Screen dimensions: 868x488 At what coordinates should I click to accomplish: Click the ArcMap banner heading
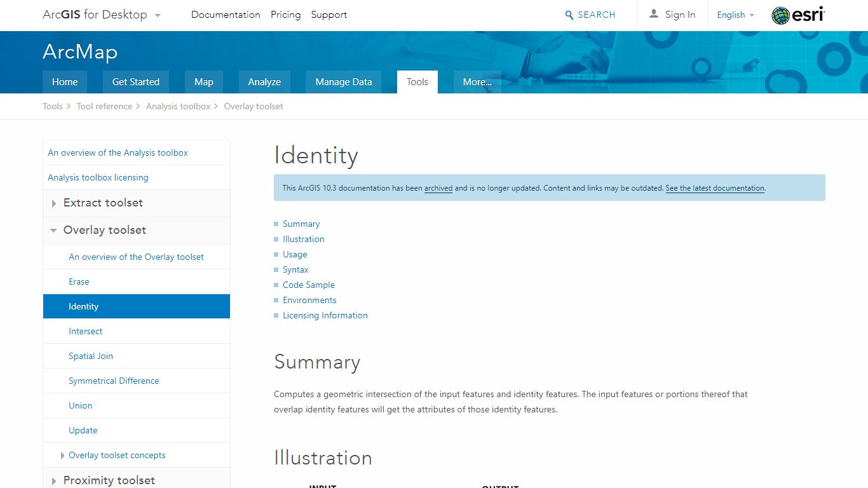pos(80,51)
